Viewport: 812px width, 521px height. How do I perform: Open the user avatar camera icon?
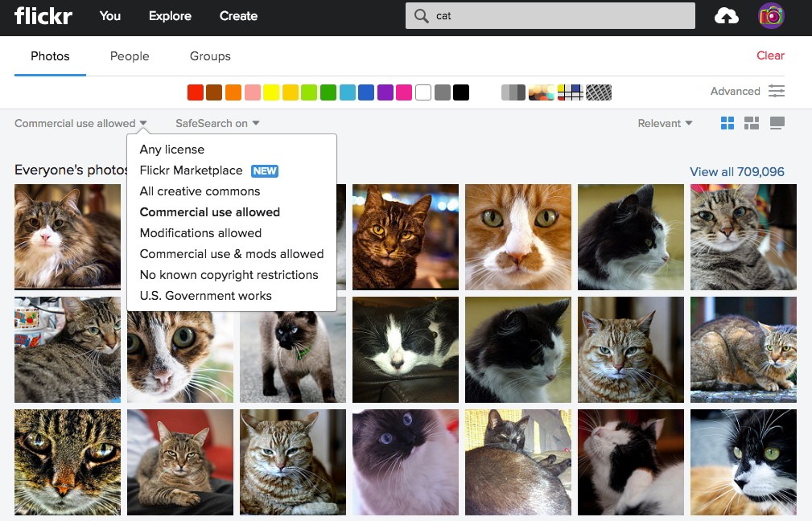771,16
